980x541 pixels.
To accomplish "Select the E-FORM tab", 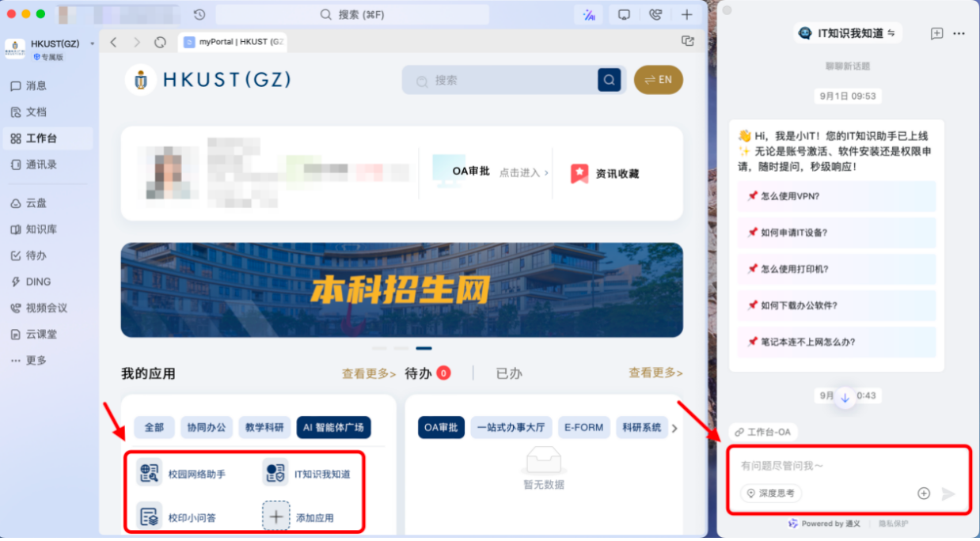I will coord(584,428).
